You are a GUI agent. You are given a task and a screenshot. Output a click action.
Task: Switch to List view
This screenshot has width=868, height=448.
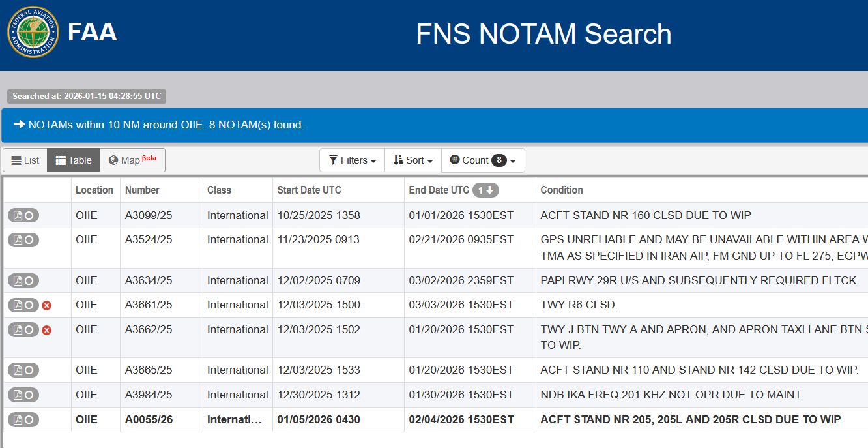pos(25,160)
